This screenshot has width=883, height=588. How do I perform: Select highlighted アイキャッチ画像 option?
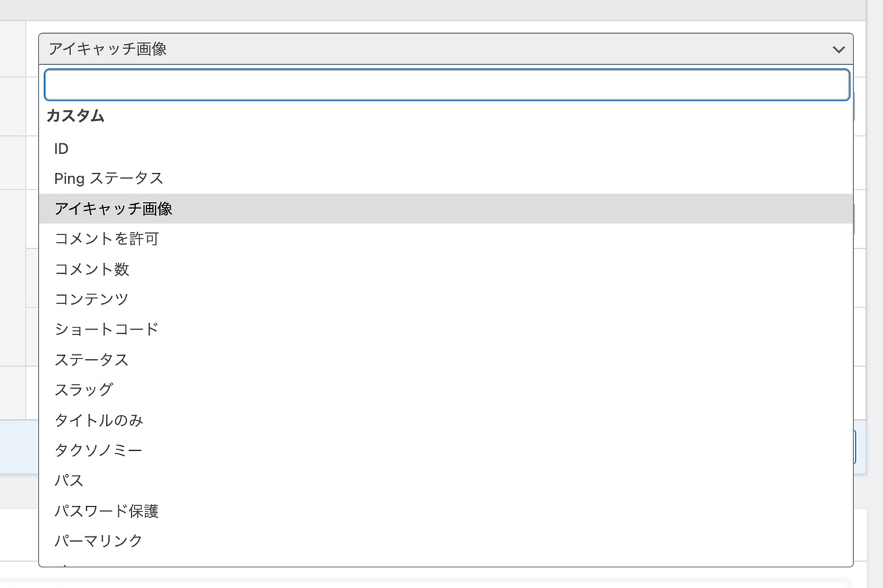pyautogui.click(x=113, y=208)
